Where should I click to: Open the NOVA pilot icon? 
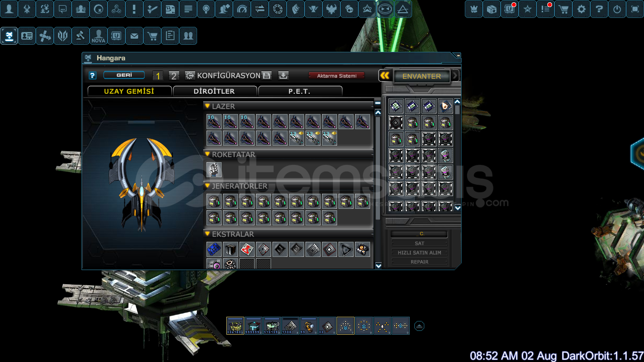99,36
